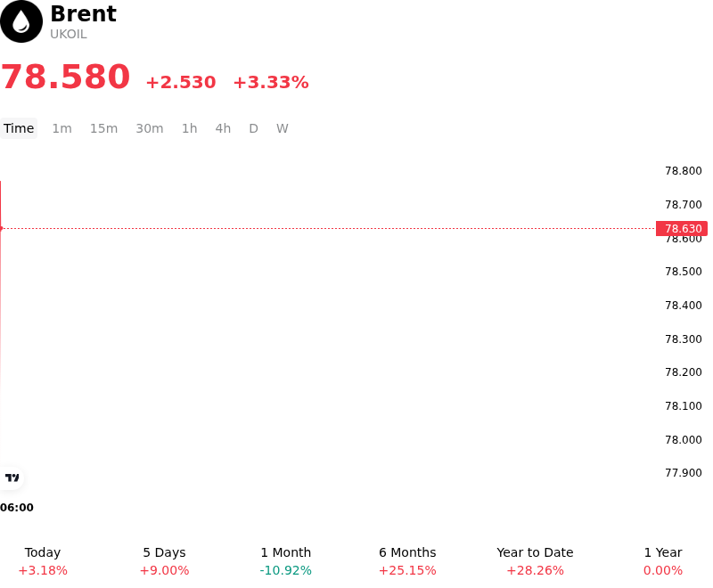Click the 06:00 time axis marker

click(x=17, y=508)
